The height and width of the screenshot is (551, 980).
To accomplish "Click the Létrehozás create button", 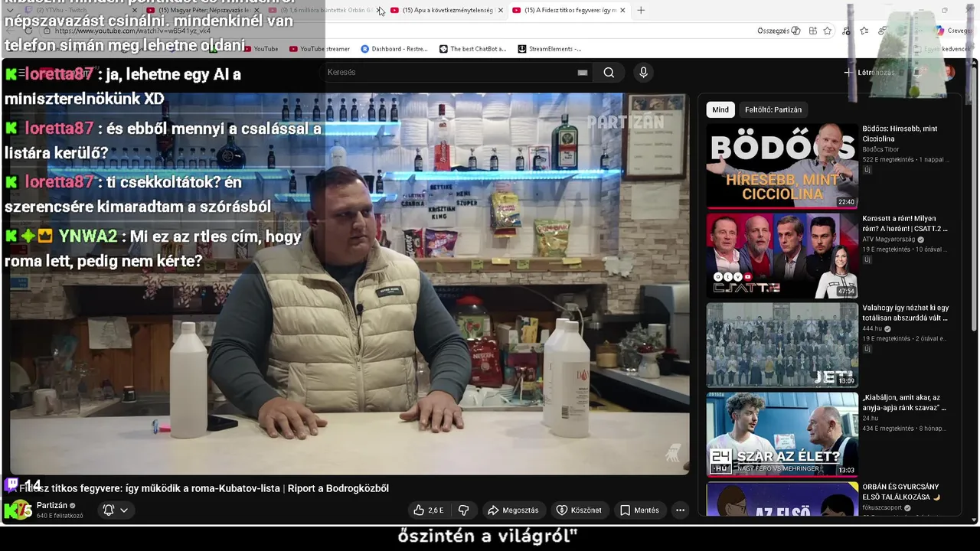I will pos(869,72).
